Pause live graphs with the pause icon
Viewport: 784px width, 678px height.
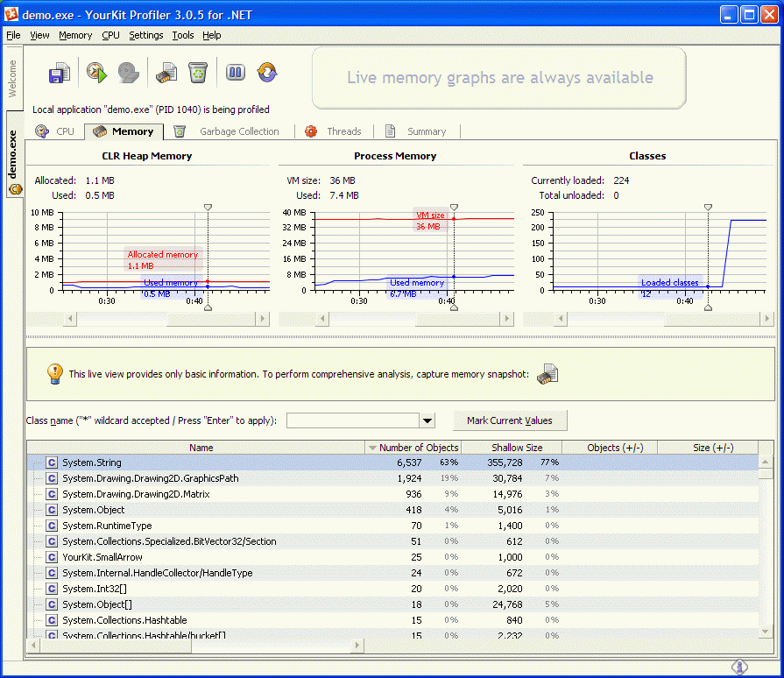(235, 73)
